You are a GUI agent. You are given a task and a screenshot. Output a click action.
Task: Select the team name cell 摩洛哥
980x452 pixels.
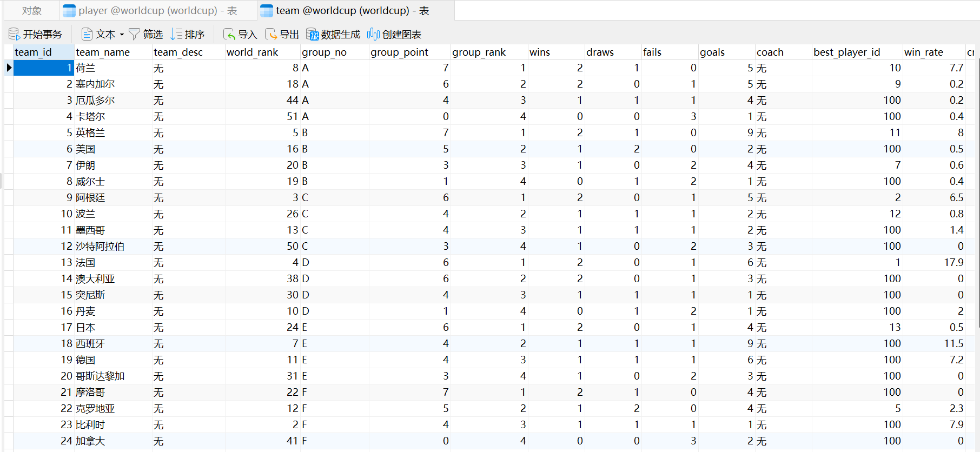(x=113, y=392)
